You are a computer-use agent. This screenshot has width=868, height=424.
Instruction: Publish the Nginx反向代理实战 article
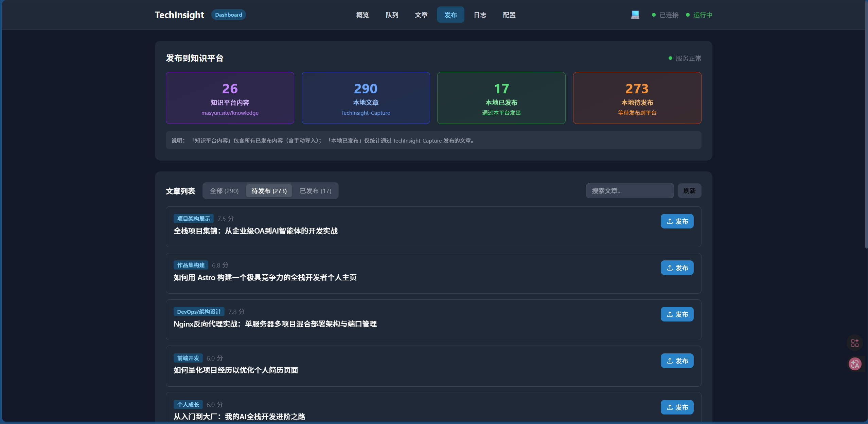tap(677, 314)
